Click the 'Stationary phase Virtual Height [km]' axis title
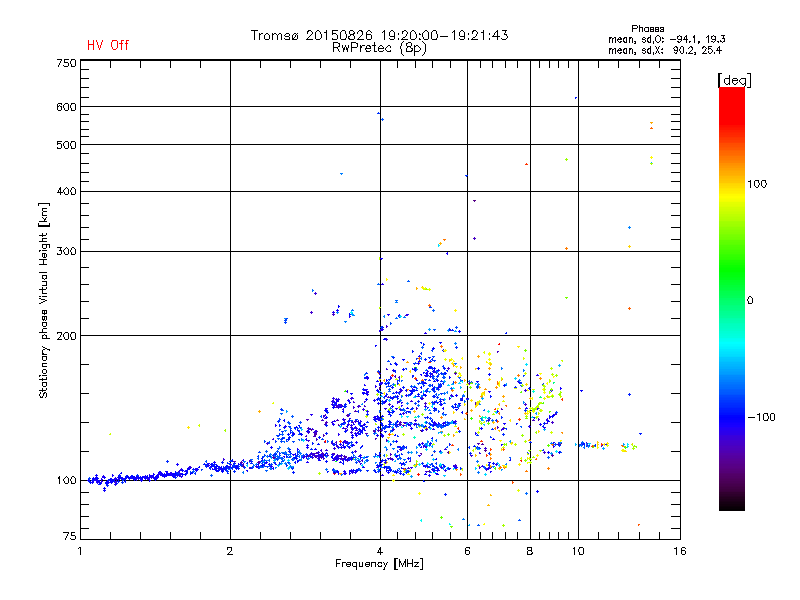Image resolution: width=800 pixels, height=600 pixels. coord(44,300)
